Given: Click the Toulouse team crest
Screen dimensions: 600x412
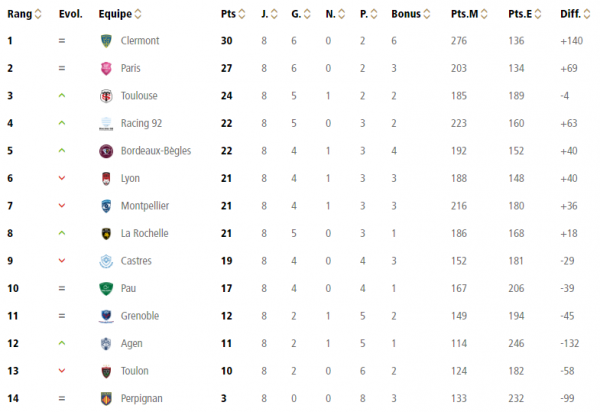Looking at the screenshot, I should pyautogui.click(x=106, y=96).
